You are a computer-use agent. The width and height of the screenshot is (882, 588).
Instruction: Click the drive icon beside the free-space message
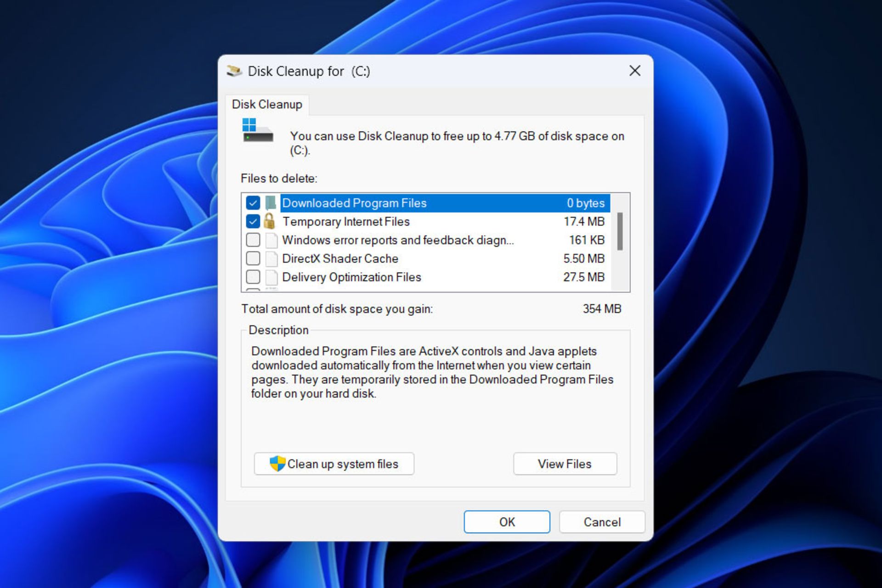click(x=258, y=130)
